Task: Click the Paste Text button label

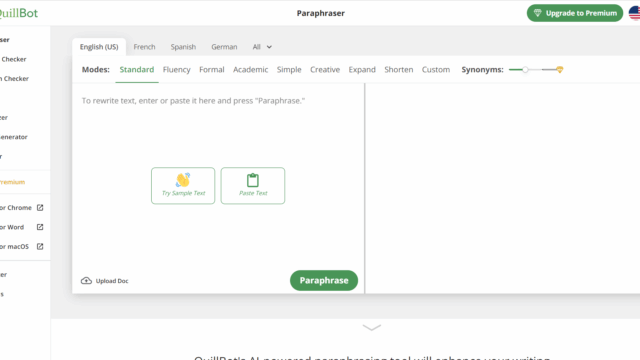Action: 253,193
